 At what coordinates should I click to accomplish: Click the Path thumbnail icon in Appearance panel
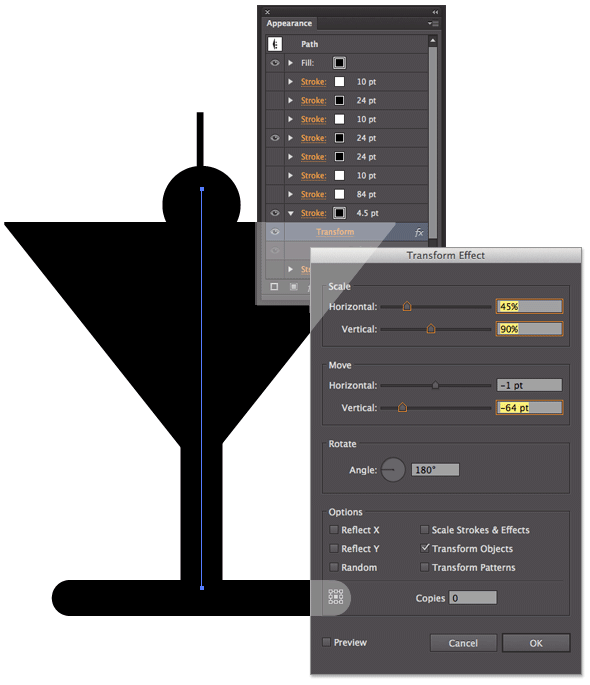[x=275, y=44]
